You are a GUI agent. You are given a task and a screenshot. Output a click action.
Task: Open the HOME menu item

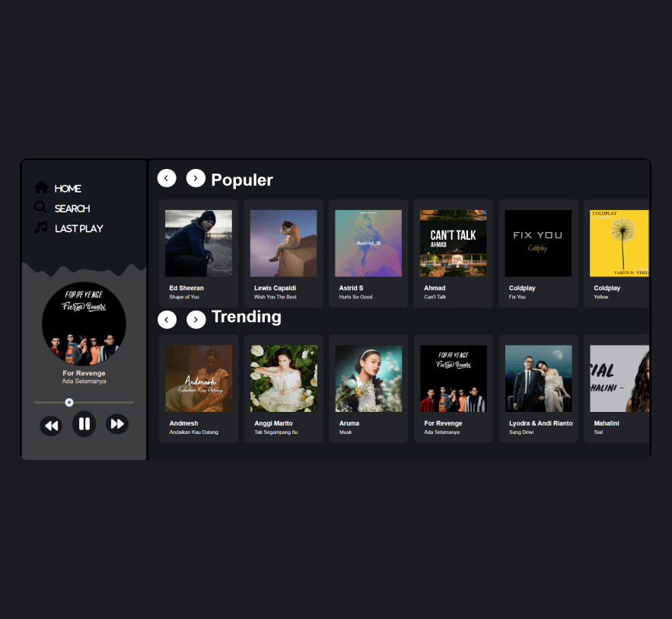(68, 189)
